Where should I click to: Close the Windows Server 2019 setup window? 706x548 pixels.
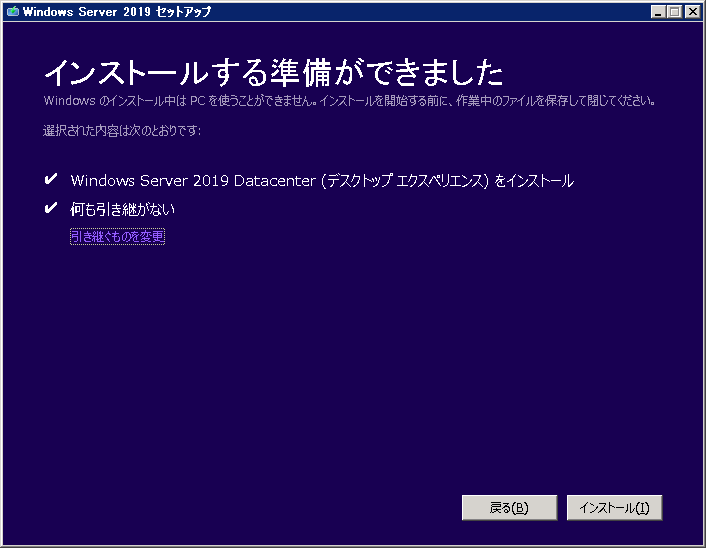(x=692, y=11)
